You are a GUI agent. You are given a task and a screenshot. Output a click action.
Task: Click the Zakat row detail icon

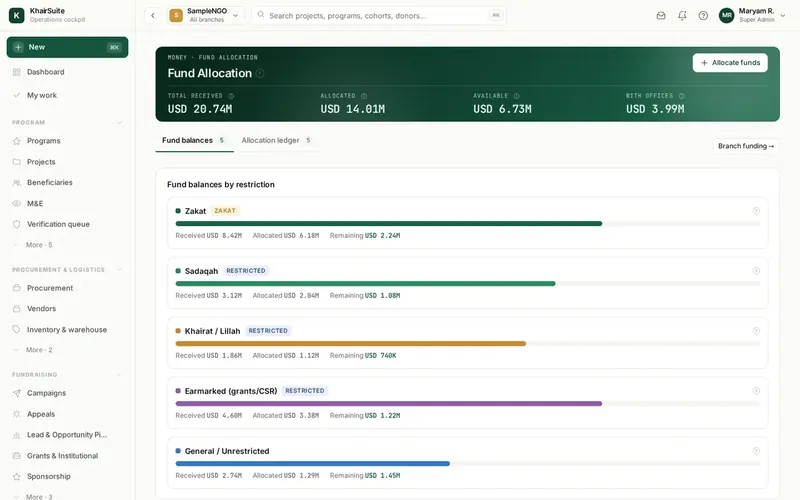coord(756,211)
